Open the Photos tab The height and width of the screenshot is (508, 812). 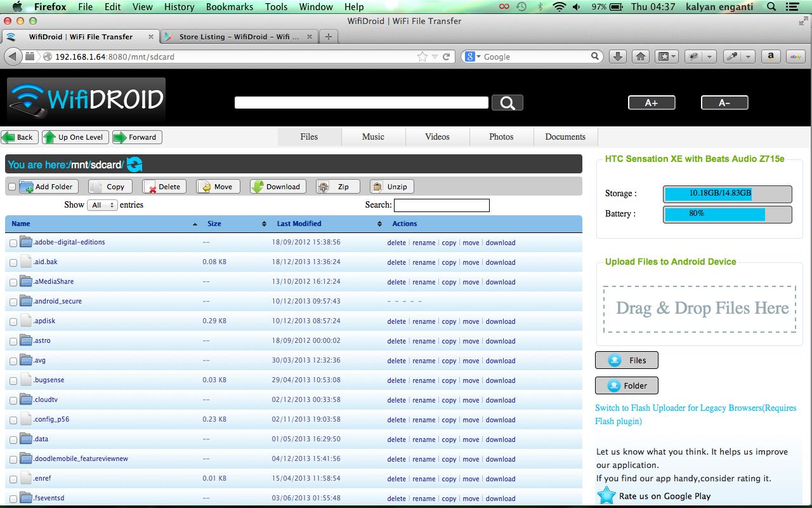(501, 137)
